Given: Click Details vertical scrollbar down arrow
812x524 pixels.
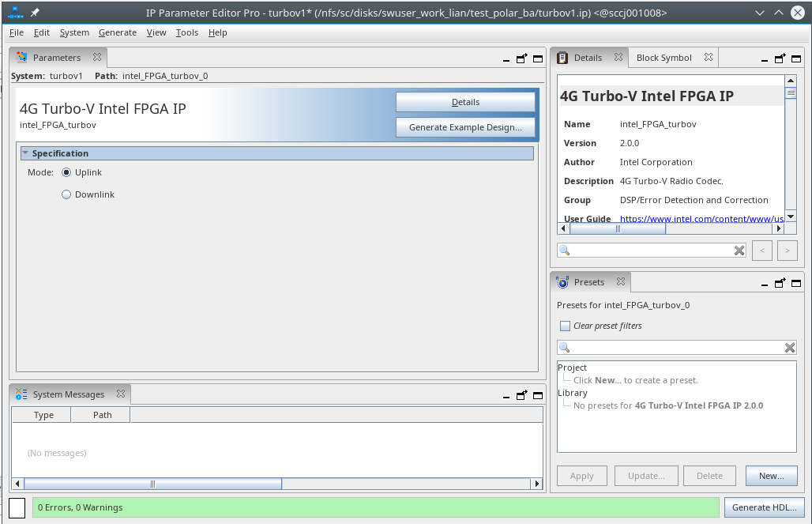Looking at the screenshot, I should (x=790, y=217).
